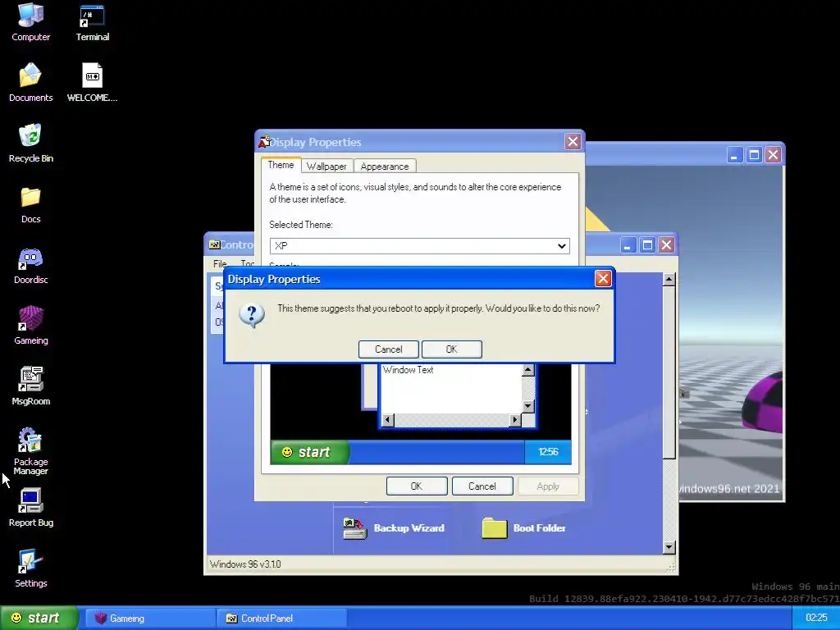Switch to the Wallpaper tab

pyautogui.click(x=326, y=166)
